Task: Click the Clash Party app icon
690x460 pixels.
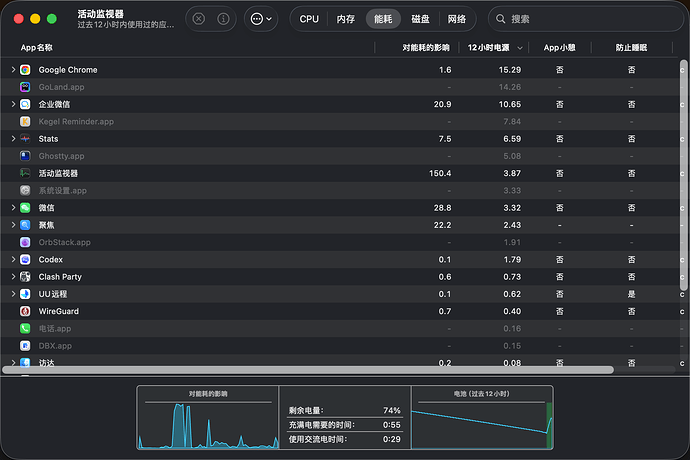Action: click(x=25, y=276)
